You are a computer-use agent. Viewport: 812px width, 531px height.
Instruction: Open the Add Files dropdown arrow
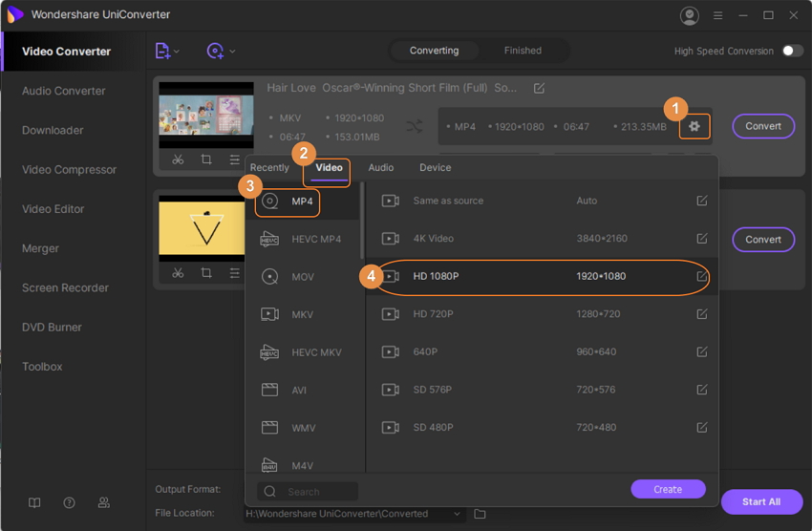(x=177, y=52)
